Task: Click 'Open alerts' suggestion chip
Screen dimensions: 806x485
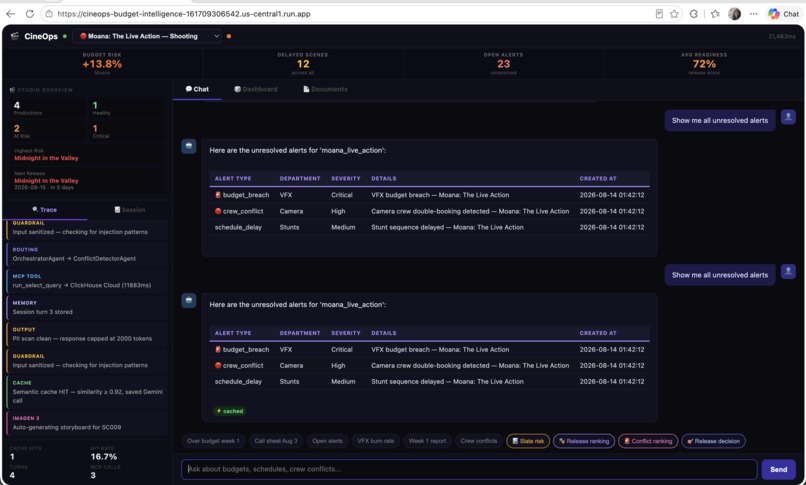Action: click(x=327, y=441)
